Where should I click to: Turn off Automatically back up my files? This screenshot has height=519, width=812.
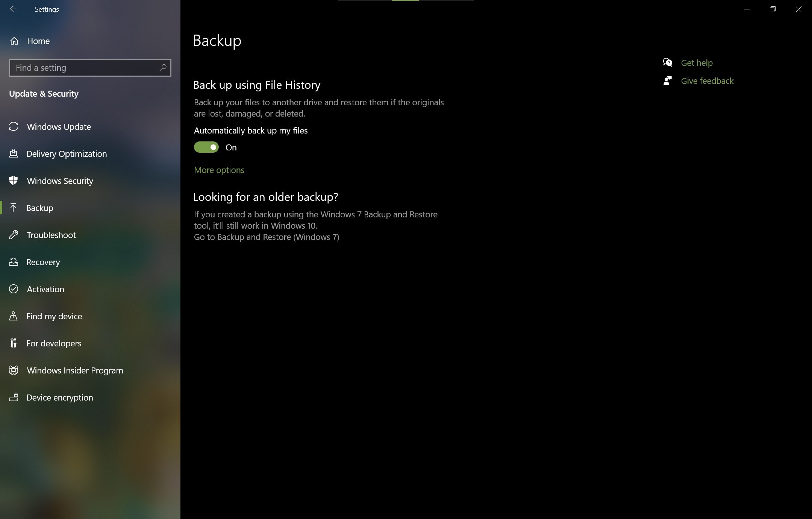[206, 147]
